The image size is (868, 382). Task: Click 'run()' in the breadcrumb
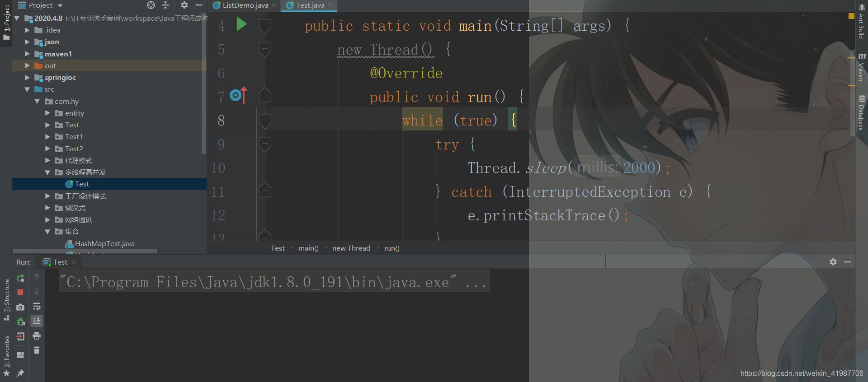tap(392, 248)
